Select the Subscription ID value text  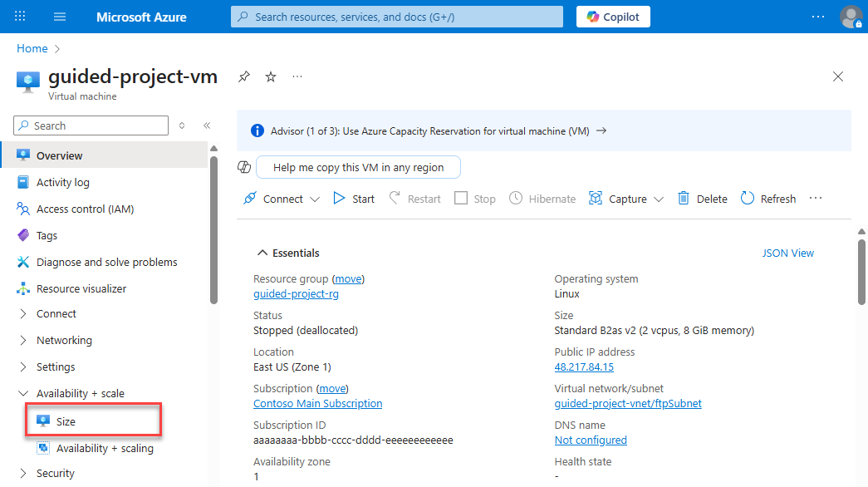click(353, 440)
